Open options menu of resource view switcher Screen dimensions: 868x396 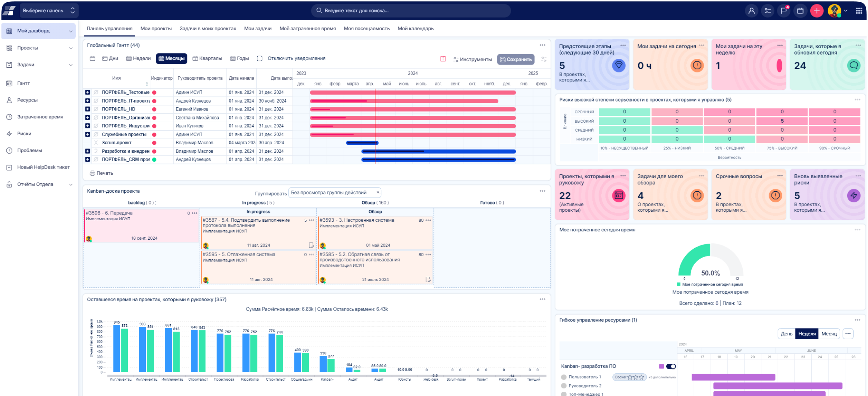click(848, 334)
